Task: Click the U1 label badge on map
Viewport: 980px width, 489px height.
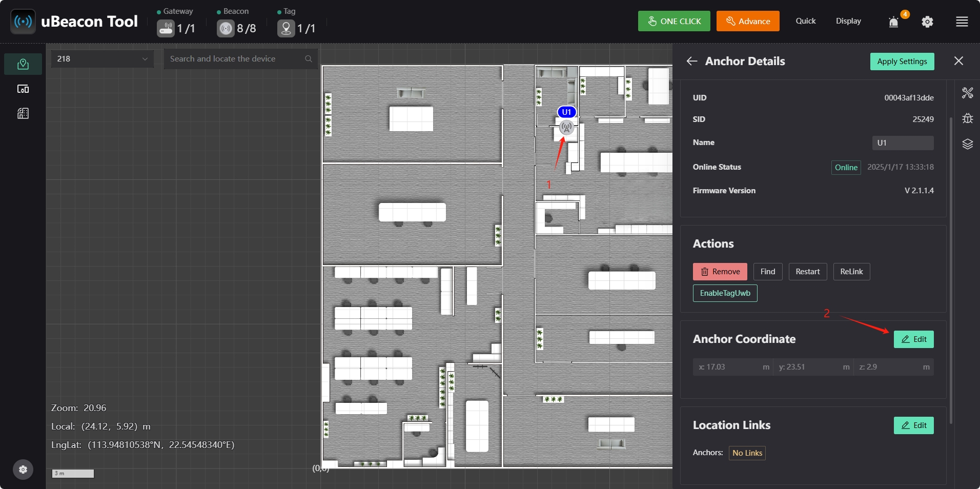Action: point(566,112)
